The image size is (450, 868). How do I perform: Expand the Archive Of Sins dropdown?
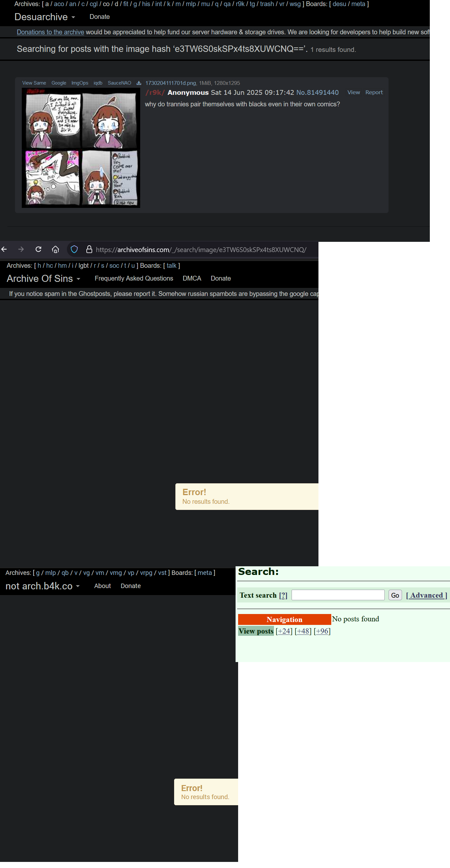tap(43, 279)
